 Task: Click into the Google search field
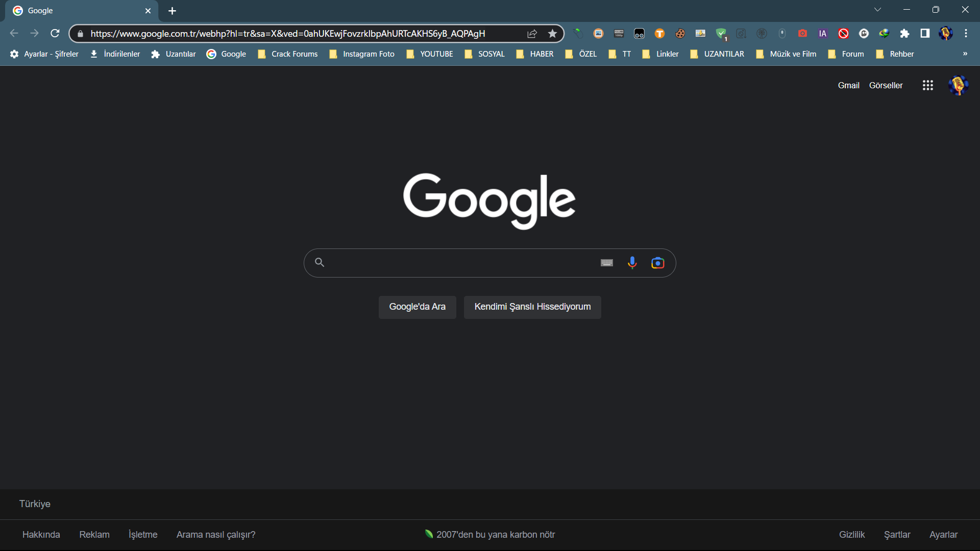click(x=459, y=263)
